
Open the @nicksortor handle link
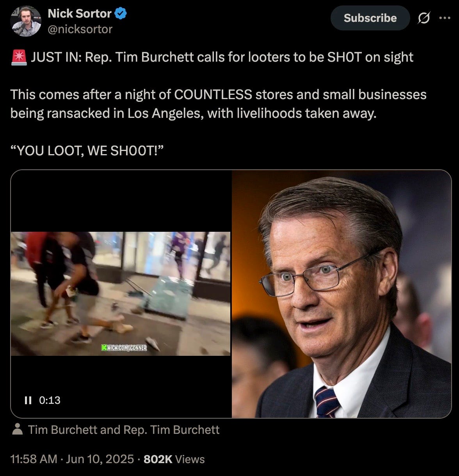(x=80, y=29)
